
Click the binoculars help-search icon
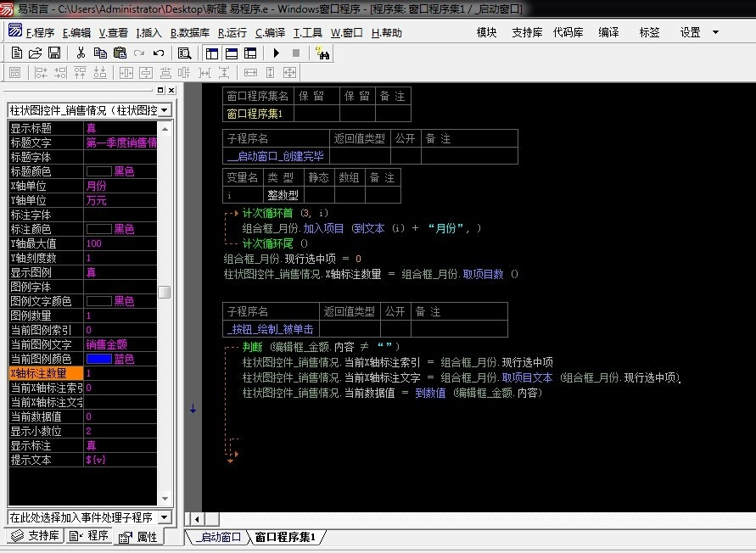[x=322, y=53]
